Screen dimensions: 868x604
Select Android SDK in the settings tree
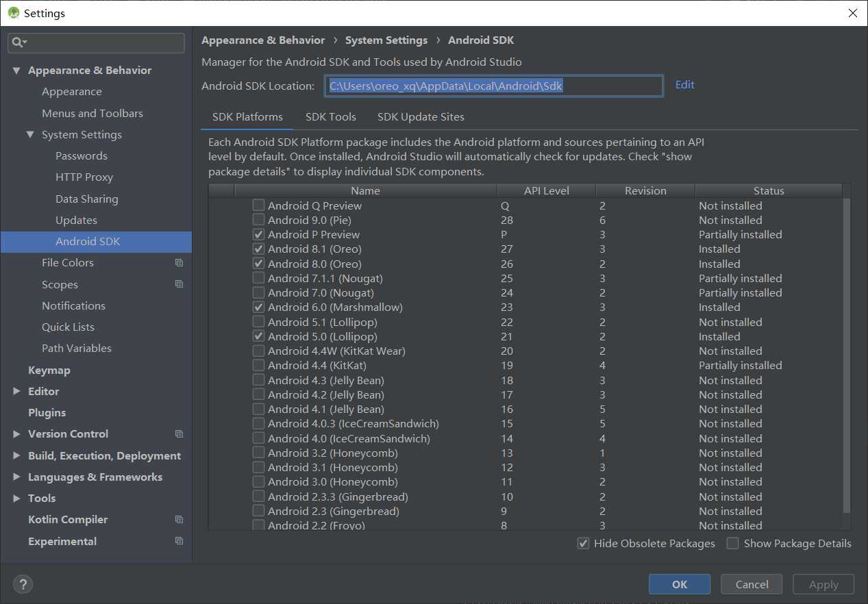tap(88, 242)
